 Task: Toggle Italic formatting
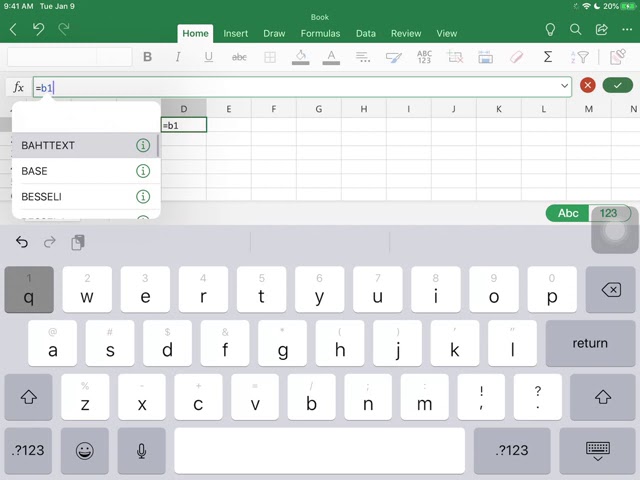(x=178, y=57)
